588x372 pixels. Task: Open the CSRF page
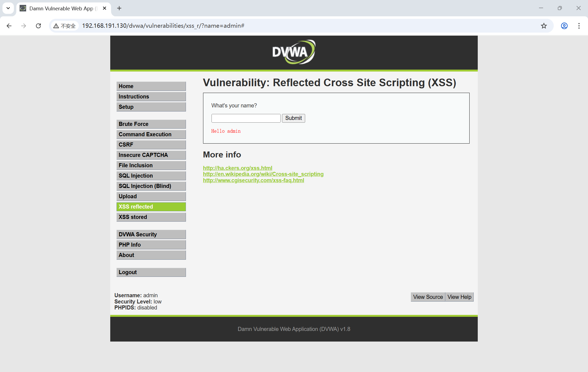click(151, 145)
